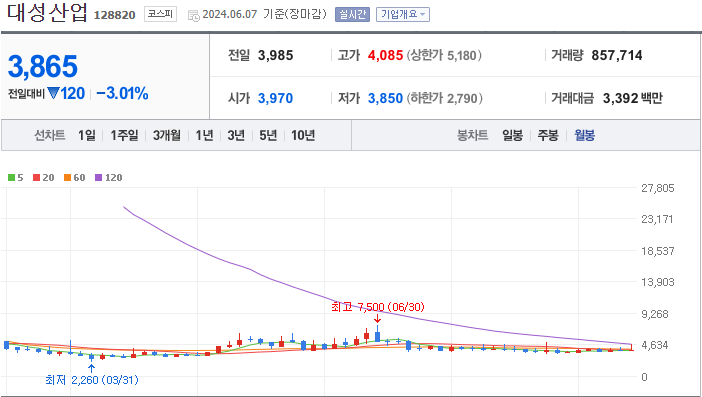Click the 대성산업 stock name heading
702x397 pixels.
tap(47, 13)
